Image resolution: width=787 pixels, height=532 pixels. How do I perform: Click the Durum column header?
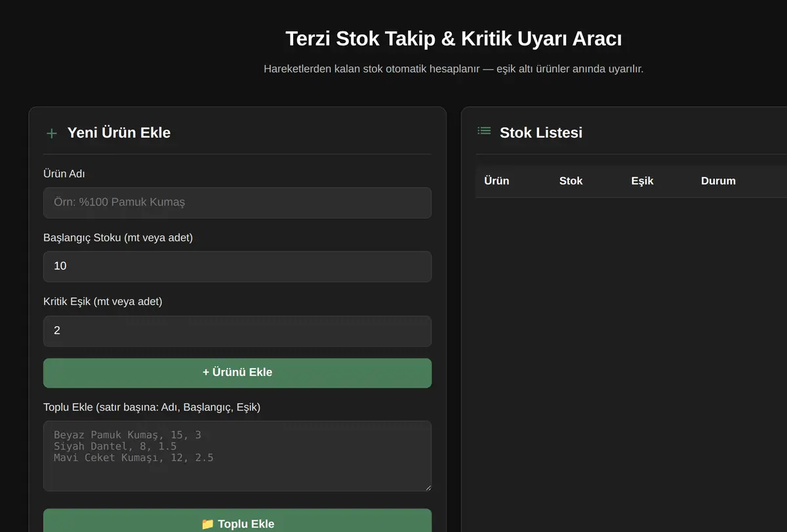pos(718,181)
